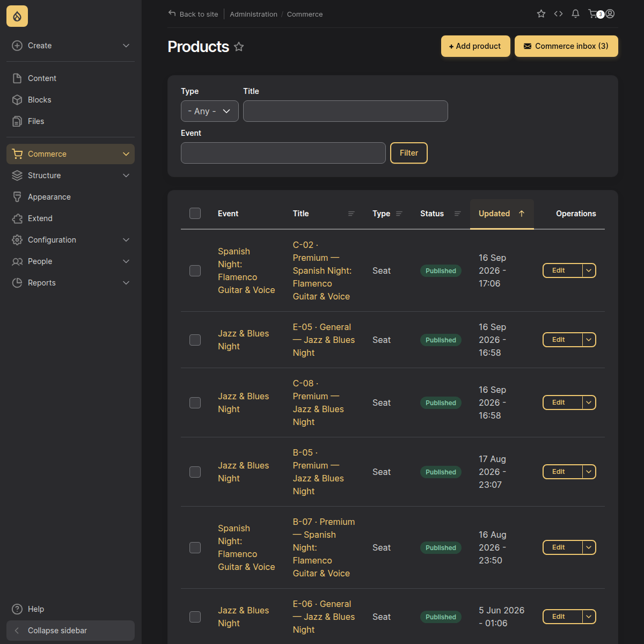
Task: Edit the B-05 Premium Jazz & Blues product
Action: 562,472
